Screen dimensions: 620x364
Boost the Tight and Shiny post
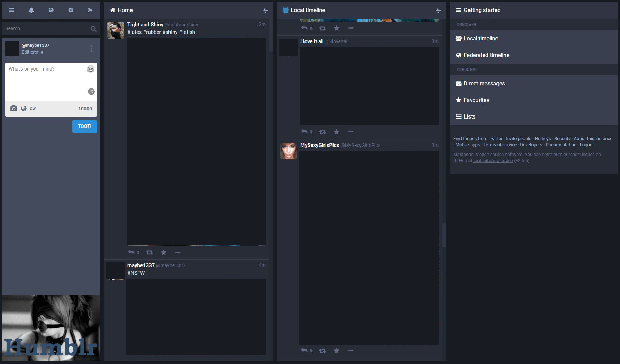pyautogui.click(x=149, y=252)
